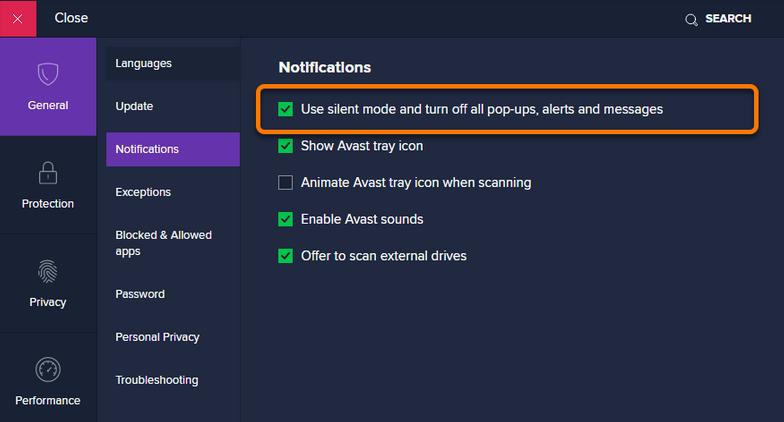Enable Animate Avast tray icon when scanning
Image resolution: width=784 pixels, height=422 pixels.
pyautogui.click(x=286, y=183)
